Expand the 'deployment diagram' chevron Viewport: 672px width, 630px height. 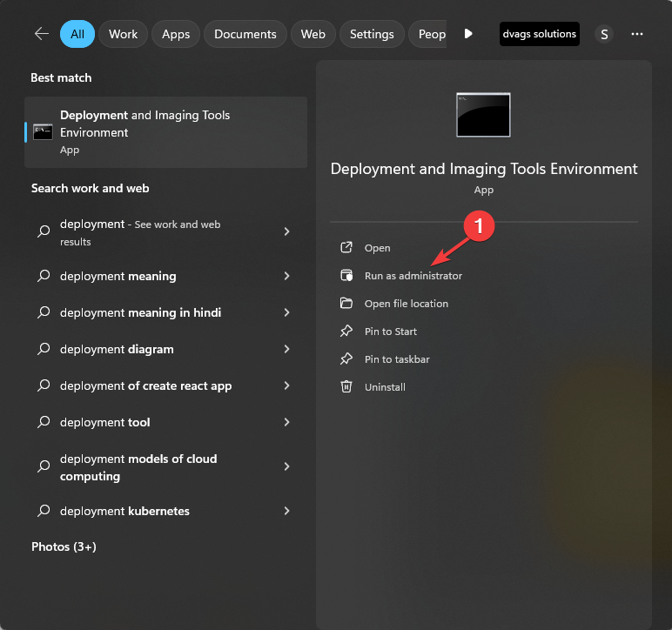coord(286,349)
